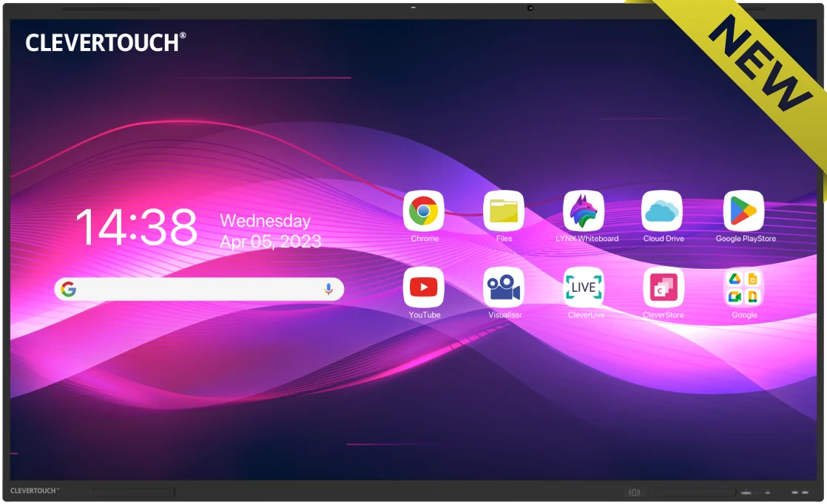The image size is (827, 504).
Task: Open the Visualiser camera app
Action: pos(504,287)
